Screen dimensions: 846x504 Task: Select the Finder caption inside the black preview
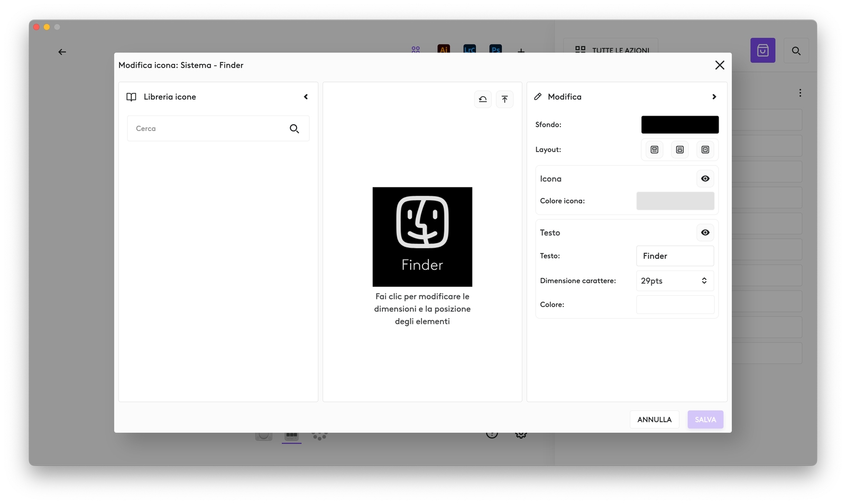click(x=422, y=265)
